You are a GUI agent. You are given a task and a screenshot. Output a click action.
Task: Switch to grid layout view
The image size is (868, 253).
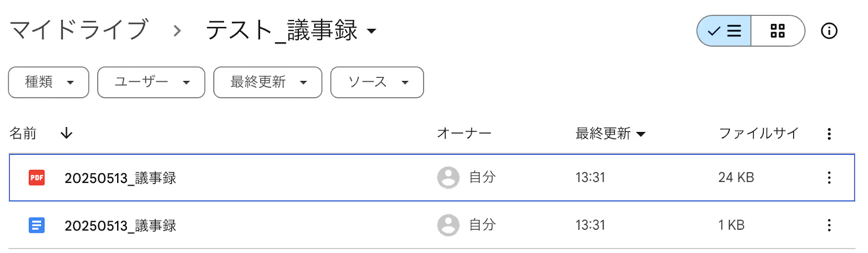click(x=778, y=31)
